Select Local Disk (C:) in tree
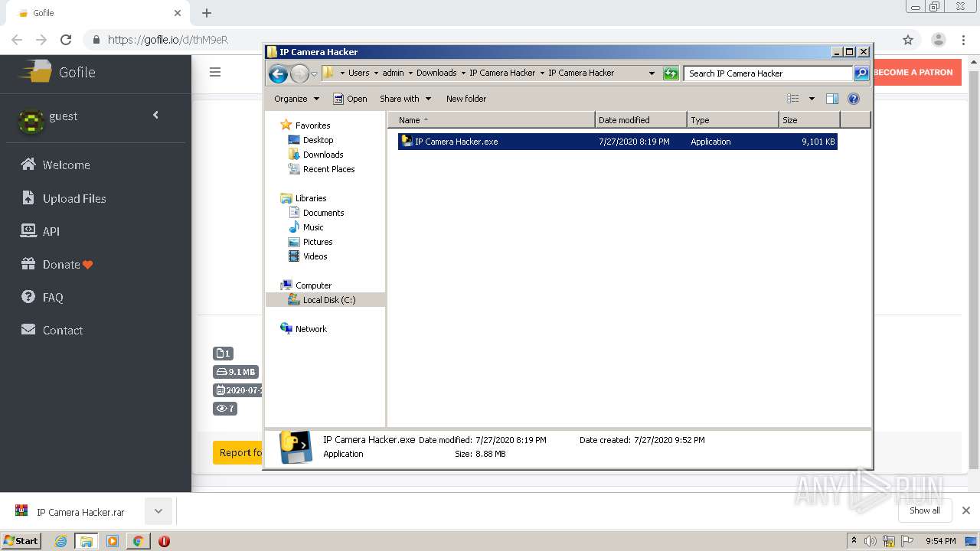The image size is (980, 551). 325,300
